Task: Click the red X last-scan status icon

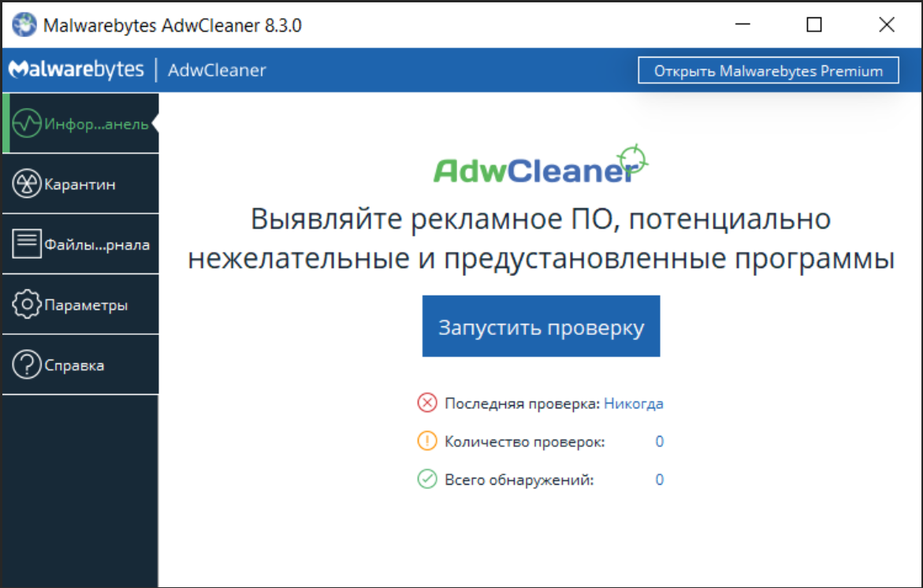Action: [427, 404]
